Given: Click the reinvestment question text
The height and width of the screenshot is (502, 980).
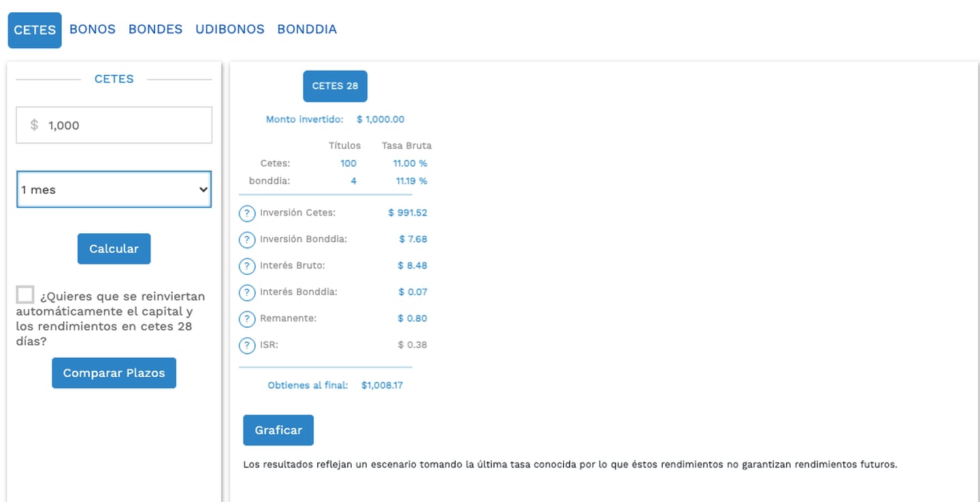Looking at the screenshot, I should coord(111,318).
